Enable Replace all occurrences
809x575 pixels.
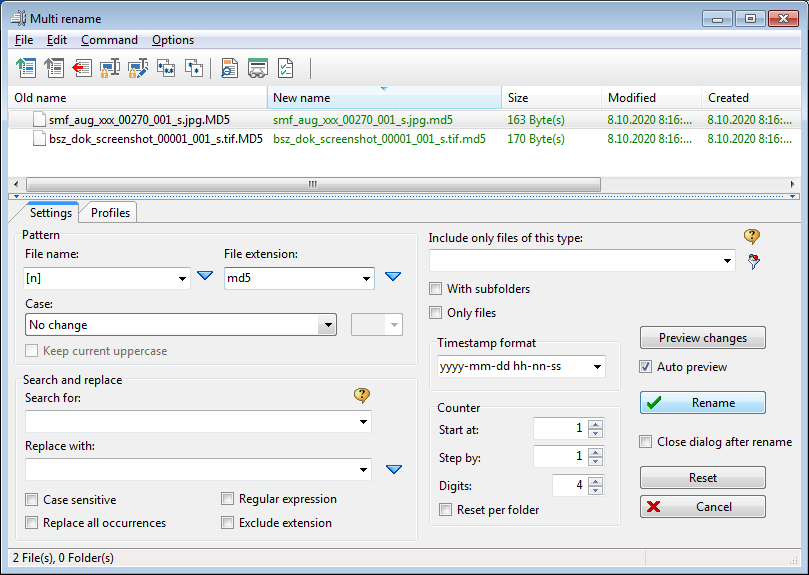(31, 523)
